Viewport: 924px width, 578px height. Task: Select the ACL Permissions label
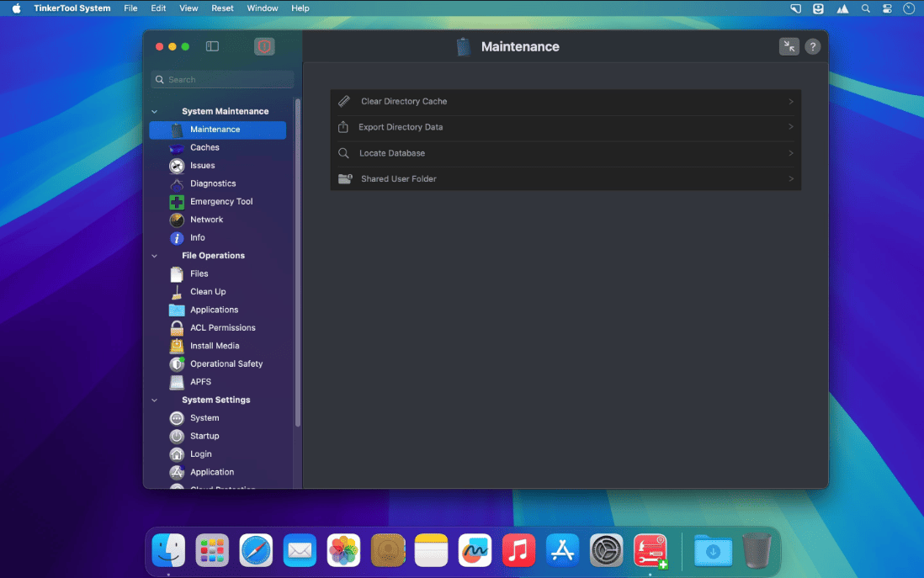pyautogui.click(x=223, y=327)
